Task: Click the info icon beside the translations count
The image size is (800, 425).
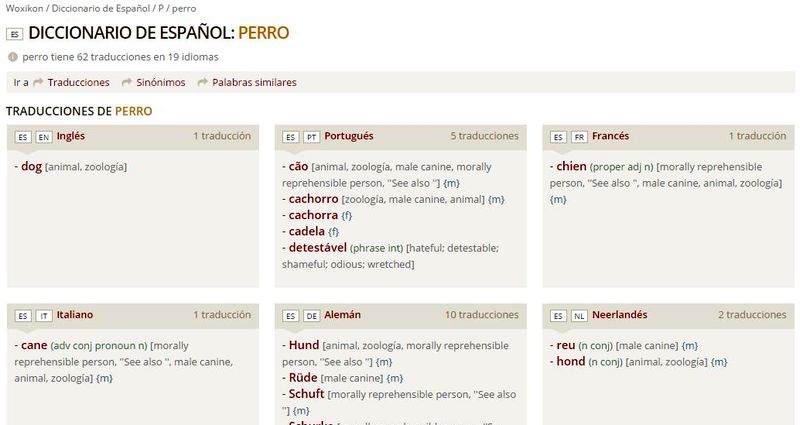Action: tap(13, 57)
